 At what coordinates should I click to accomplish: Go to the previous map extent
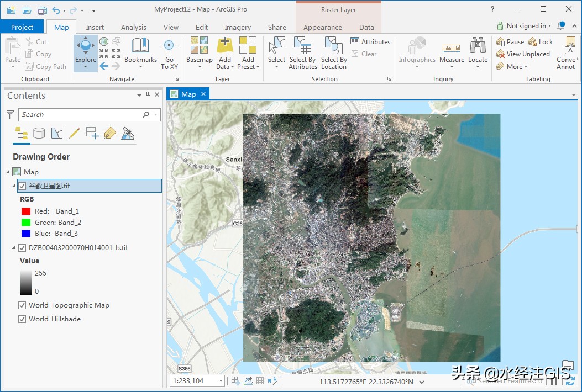104,66
